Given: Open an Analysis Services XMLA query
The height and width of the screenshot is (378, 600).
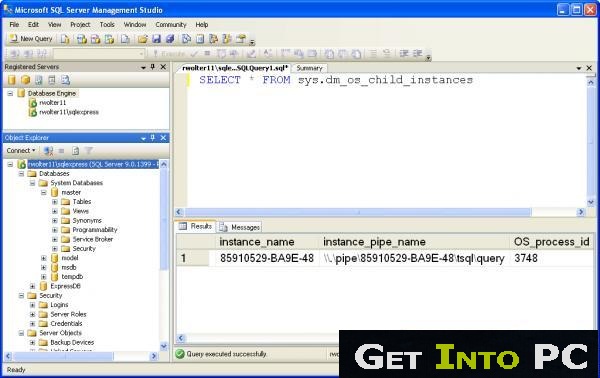Looking at the screenshot, I should (109, 39).
